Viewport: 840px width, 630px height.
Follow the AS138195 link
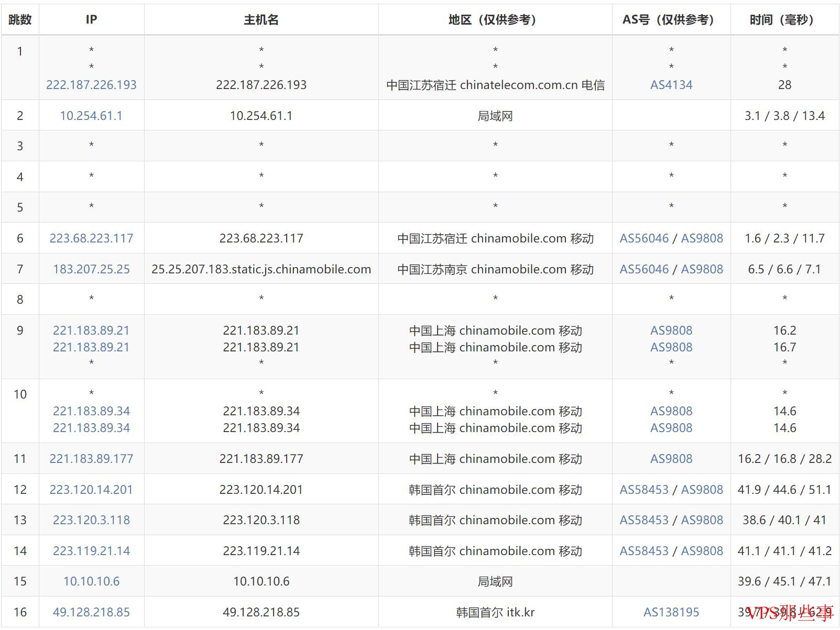[671, 612]
